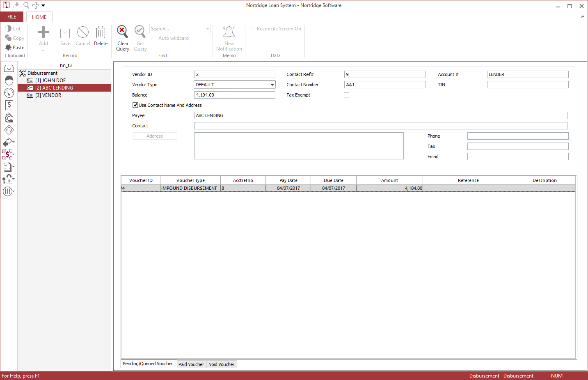
Task: Click the quick access save-download icon
Action: click(x=17, y=5)
